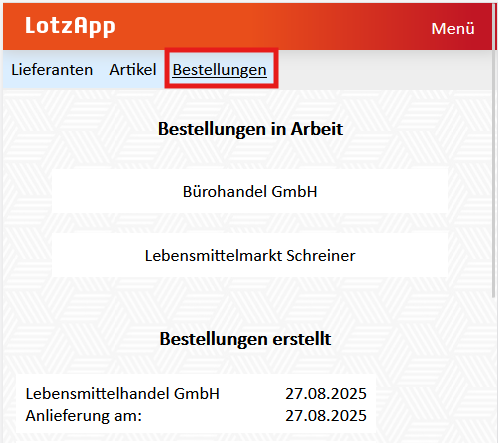Click the 'Bestellungen erstellt' heading
Viewport: 498px width, 443px height.
coord(245,339)
